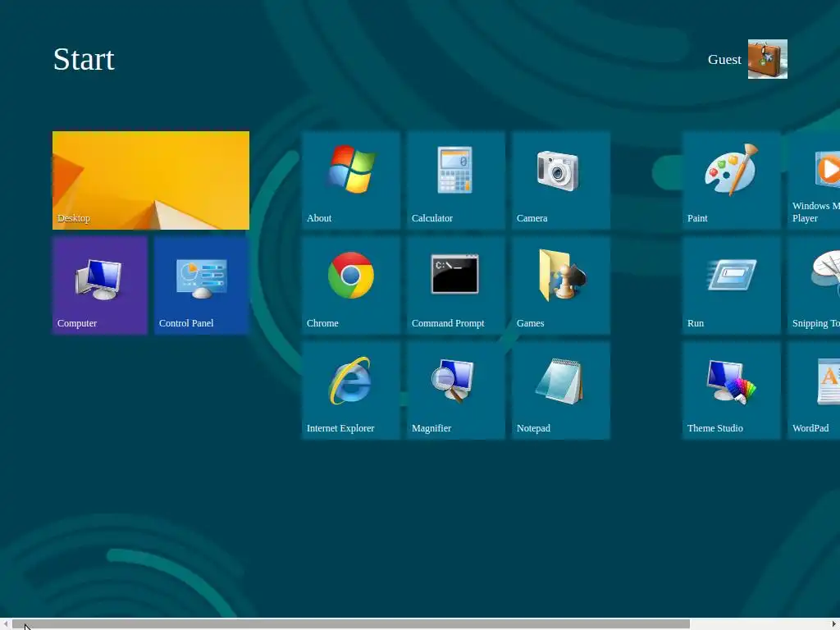Image resolution: width=840 pixels, height=630 pixels.
Task: Open the Desktop tile
Action: [151, 180]
